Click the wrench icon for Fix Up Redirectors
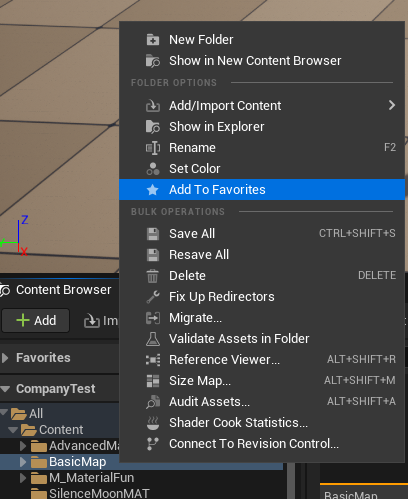 (153, 297)
